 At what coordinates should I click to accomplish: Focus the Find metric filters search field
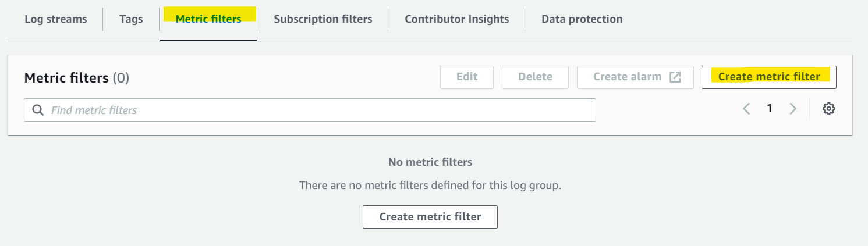310,110
